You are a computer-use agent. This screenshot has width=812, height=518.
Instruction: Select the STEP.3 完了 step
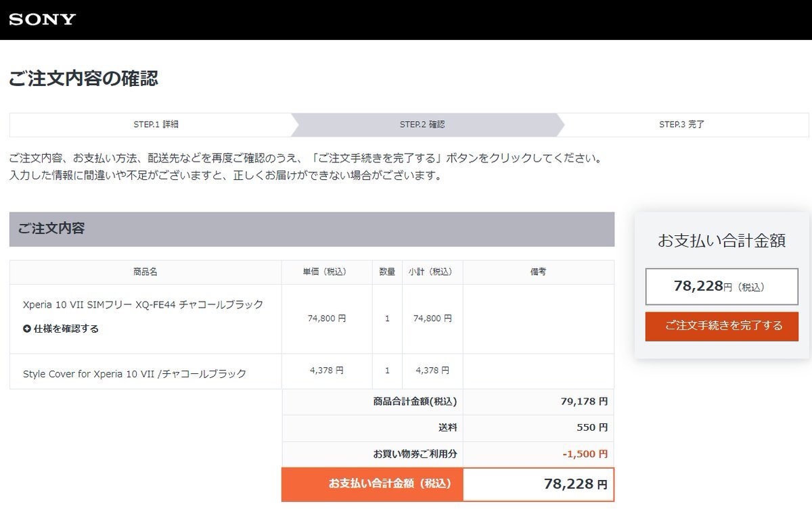(x=681, y=124)
